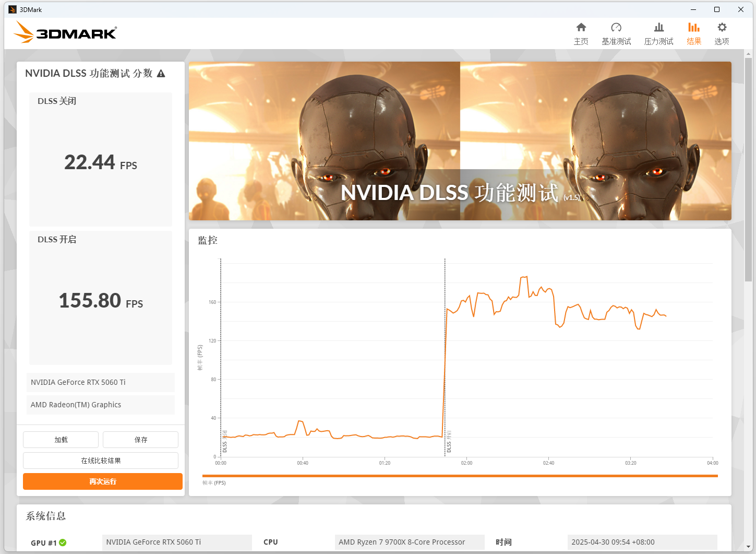The height and width of the screenshot is (554, 756).
Task: Click the 加载 load button
Action: 61,440
